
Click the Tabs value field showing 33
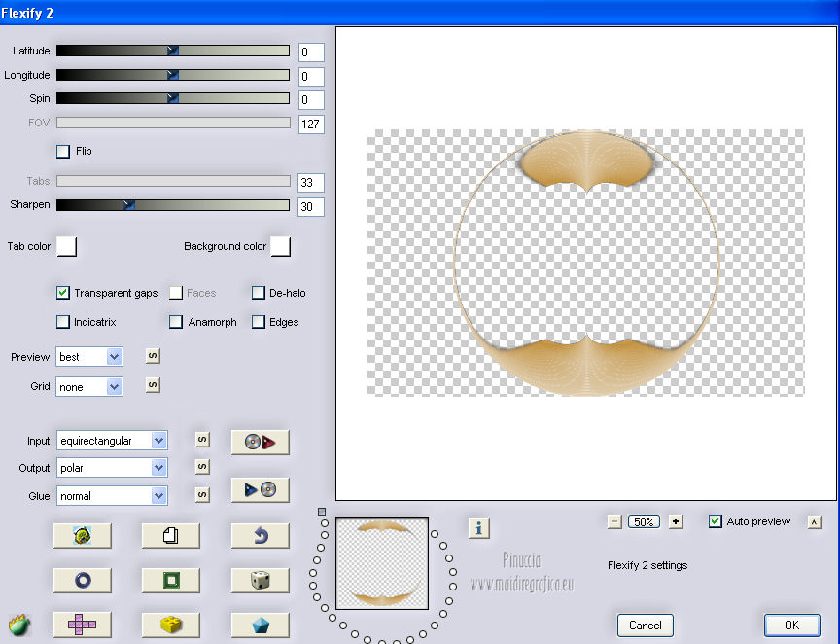311,183
